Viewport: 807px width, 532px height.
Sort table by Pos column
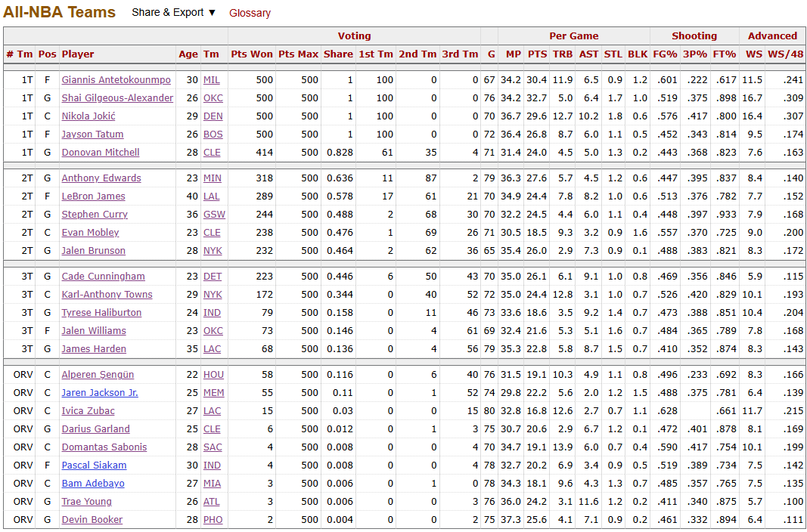click(x=48, y=54)
